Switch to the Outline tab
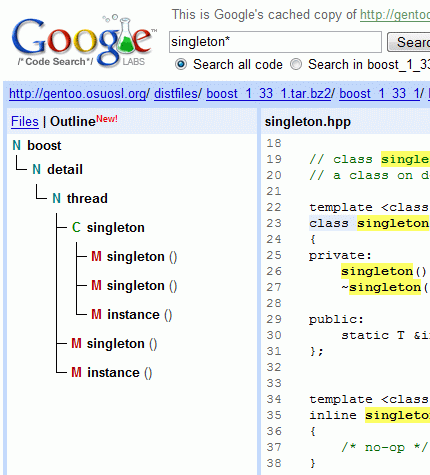Screen dimensions: 430x475 point(73,121)
